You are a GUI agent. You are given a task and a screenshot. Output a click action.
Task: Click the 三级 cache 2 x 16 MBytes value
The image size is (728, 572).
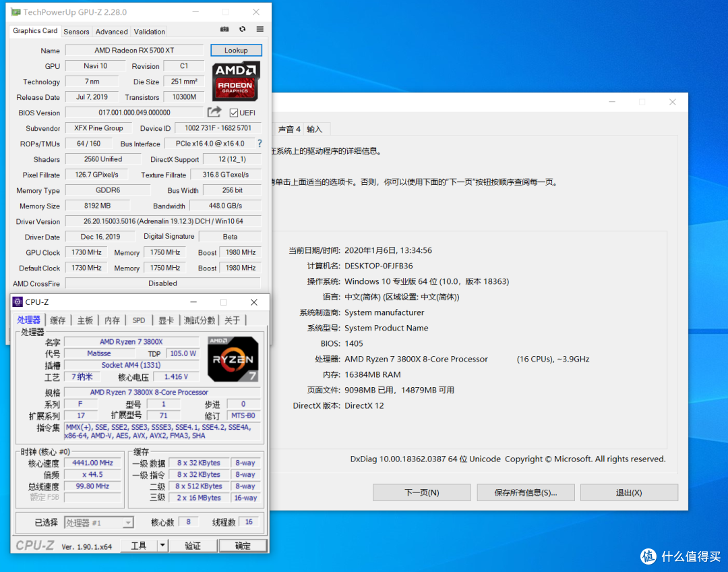(x=199, y=498)
